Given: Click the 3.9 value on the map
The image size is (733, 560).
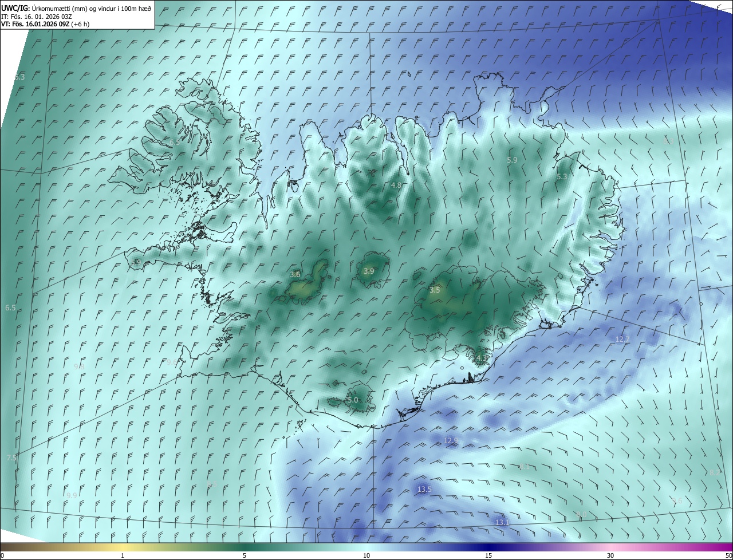Looking at the screenshot, I should coord(369,271).
